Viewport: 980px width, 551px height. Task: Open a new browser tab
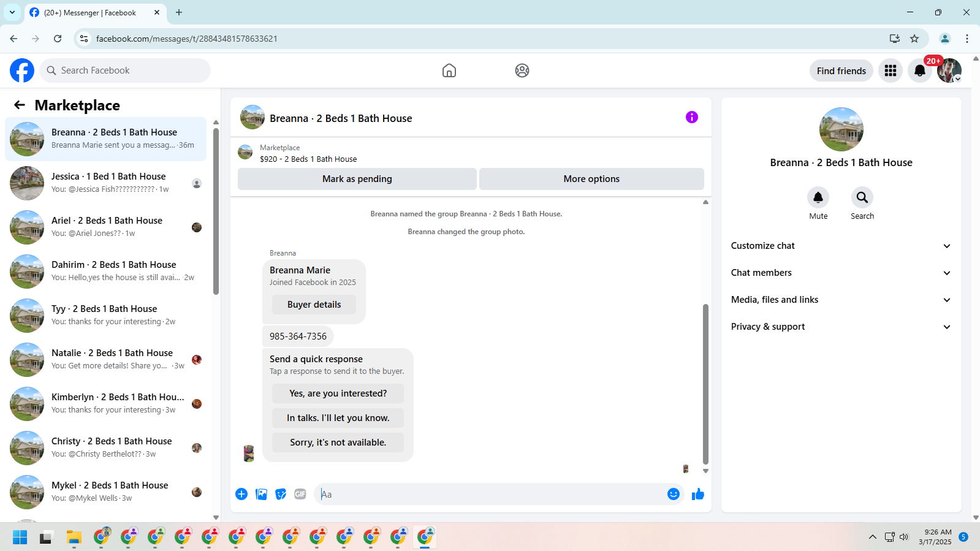(x=179, y=12)
